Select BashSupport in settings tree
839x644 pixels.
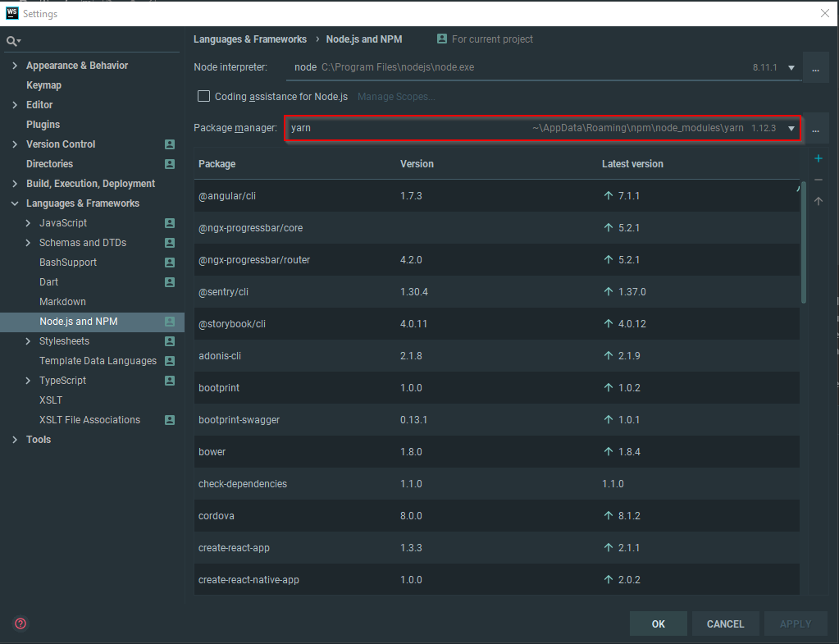click(68, 263)
